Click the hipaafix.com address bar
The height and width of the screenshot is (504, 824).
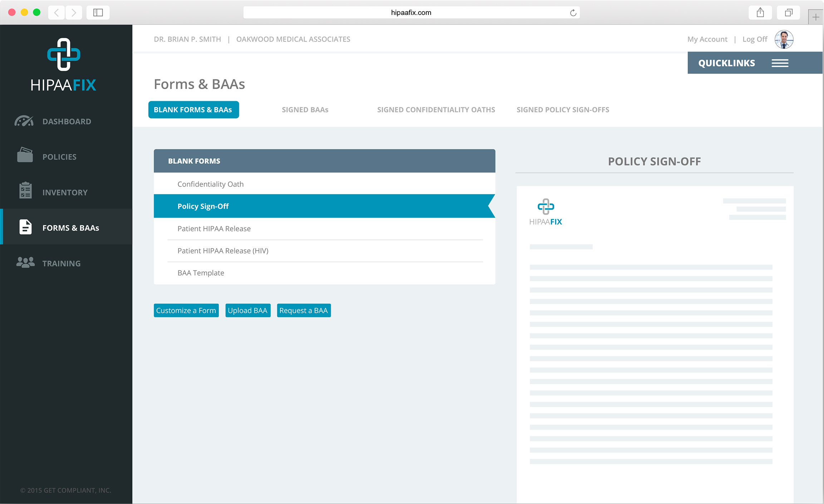(x=411, y=13)
